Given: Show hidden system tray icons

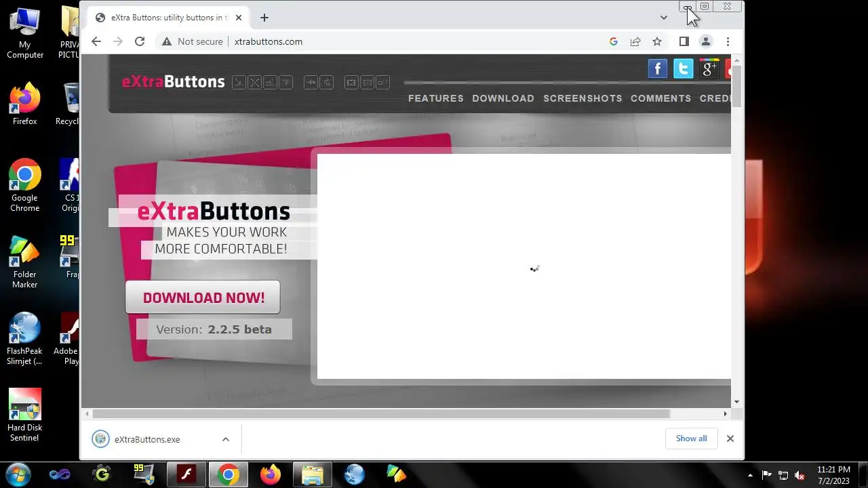Looking at the screenshot, I should tap(750, 475).
